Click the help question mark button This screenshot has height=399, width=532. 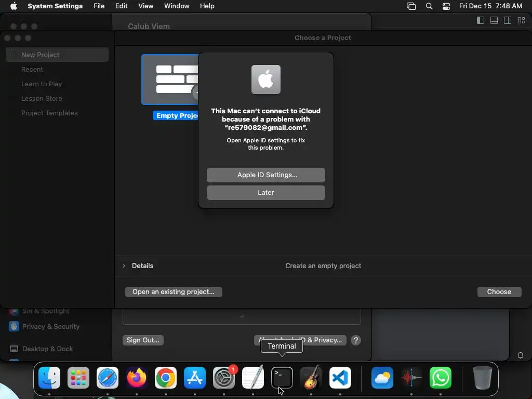[x=355, y=340]
